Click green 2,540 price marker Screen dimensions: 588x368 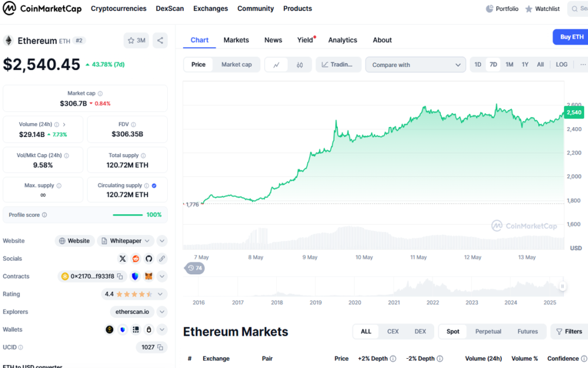coord(574,112)
